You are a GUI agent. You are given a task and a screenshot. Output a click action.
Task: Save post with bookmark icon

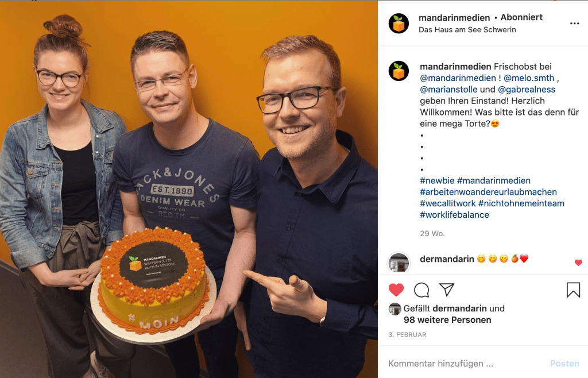(x=573, y=290)
